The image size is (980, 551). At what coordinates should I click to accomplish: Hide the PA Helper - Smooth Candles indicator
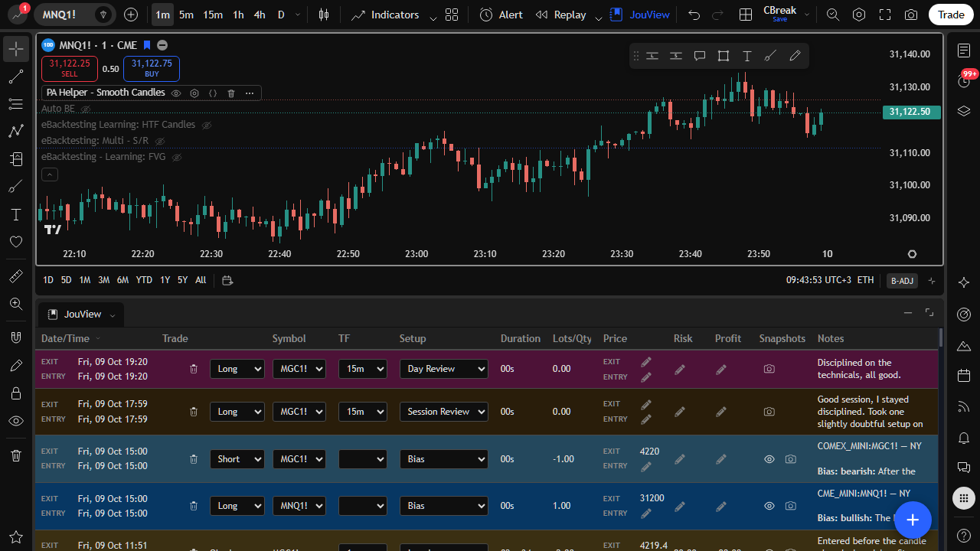(176, 93)
